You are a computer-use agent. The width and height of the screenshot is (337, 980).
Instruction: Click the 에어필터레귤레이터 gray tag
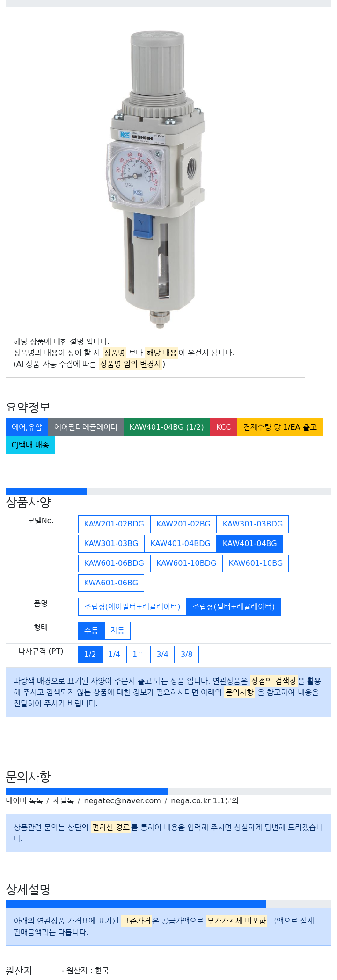86,427
